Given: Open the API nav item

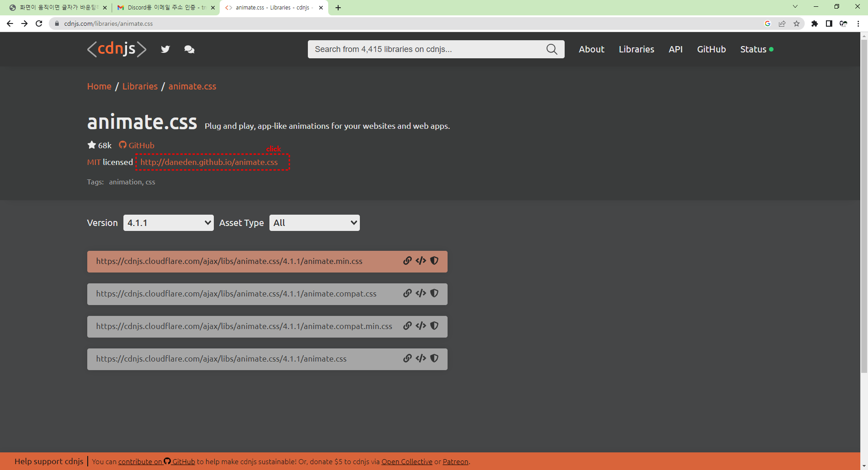Looking at the screenshot, I should click(x=675, y=49).
